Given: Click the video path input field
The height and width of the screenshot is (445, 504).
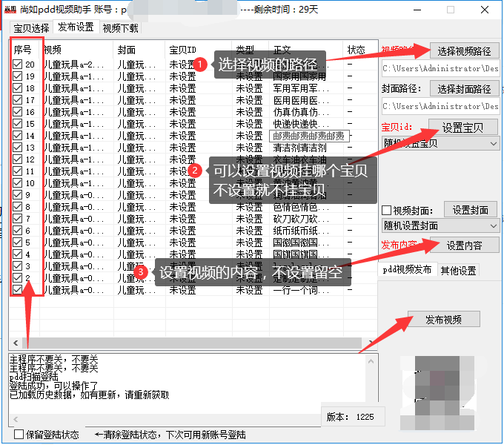Looking at the screenshot, I should (440, 69).
